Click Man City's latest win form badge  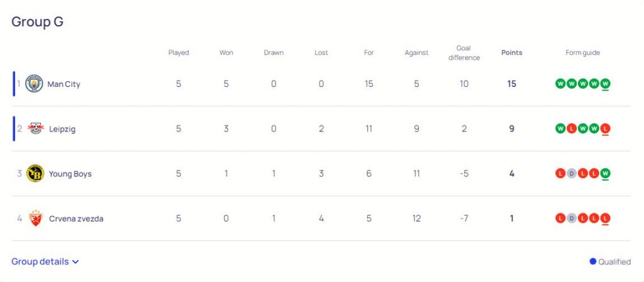pyautogui.click(x=605, y=84)
